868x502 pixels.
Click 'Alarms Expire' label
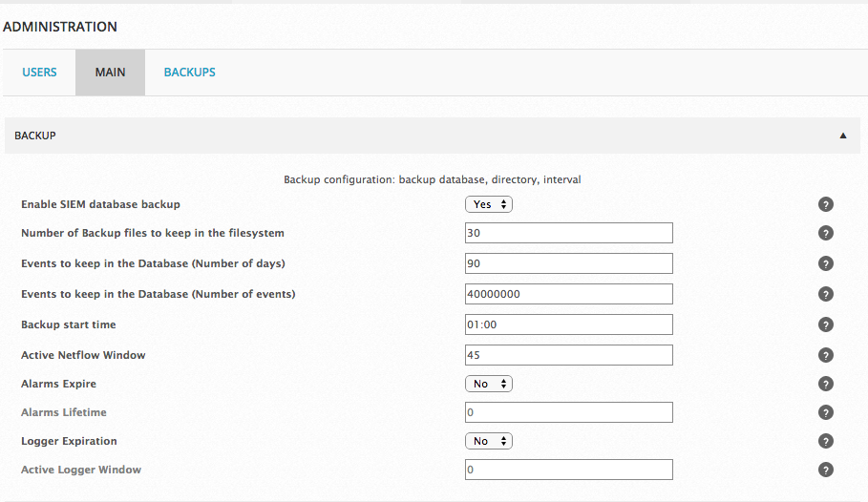coord(58,384)
